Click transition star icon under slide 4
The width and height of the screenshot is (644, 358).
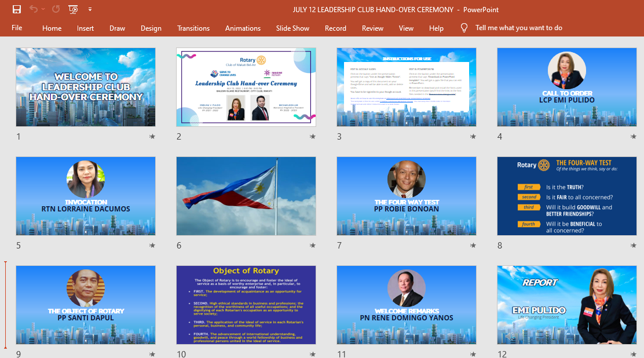coord(634,137)
